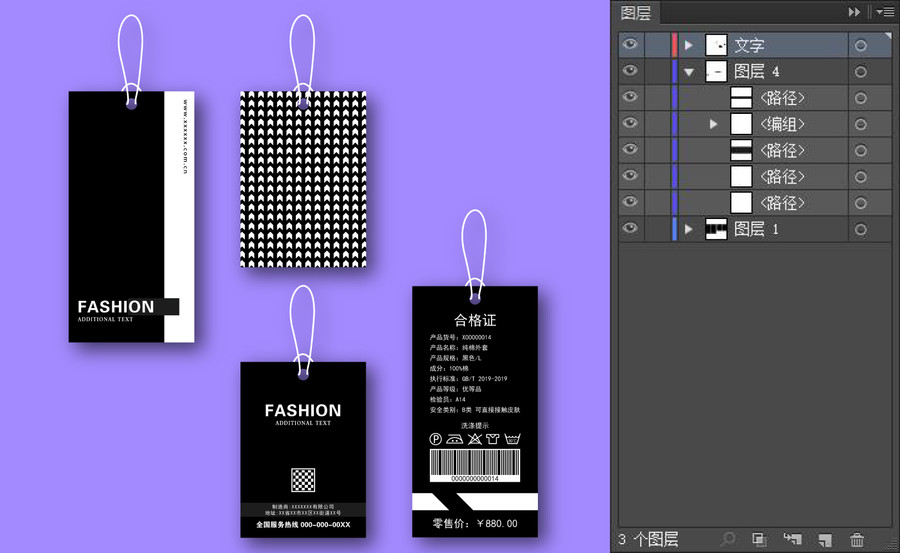Viewport: 900px width, 553px height.
Task: Click 全国服务热线 000-000-00XX text
Action: [303, 525]
